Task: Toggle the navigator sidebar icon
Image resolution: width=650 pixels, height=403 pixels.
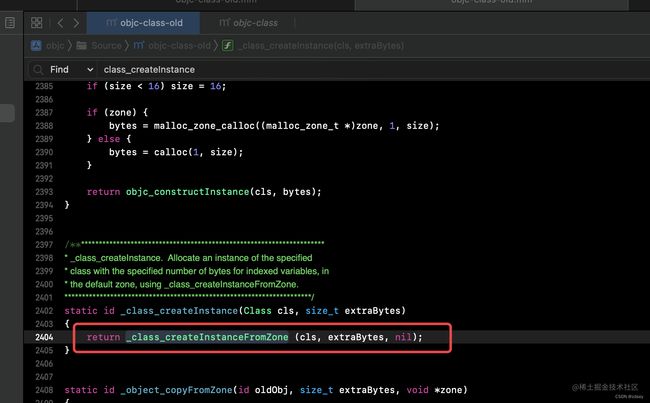Action: coord(10,22)
